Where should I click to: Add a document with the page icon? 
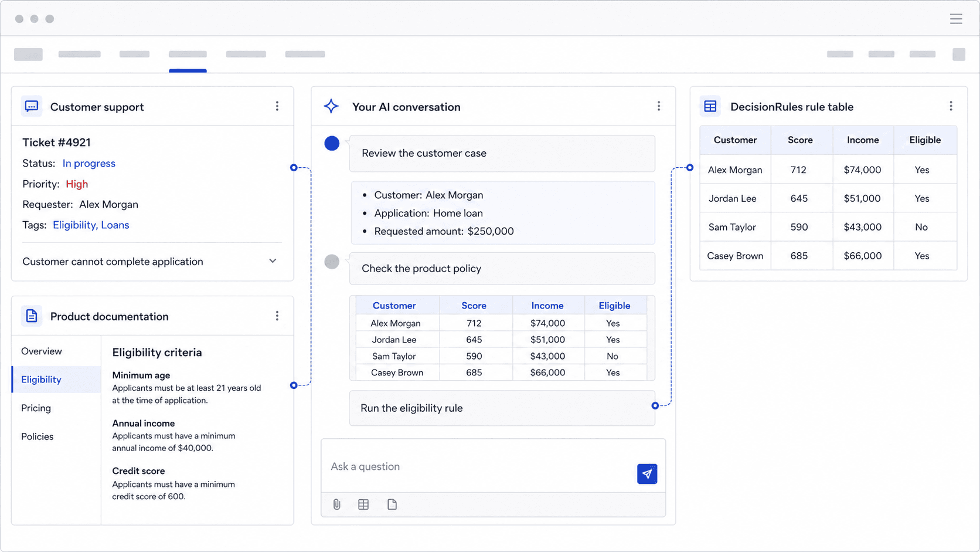pos(392,504)
